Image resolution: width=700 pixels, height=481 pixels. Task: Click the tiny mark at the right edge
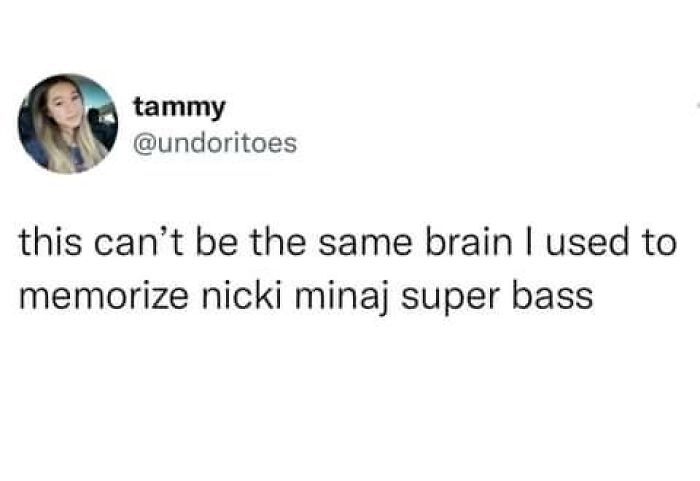click(x=697, y=106)
